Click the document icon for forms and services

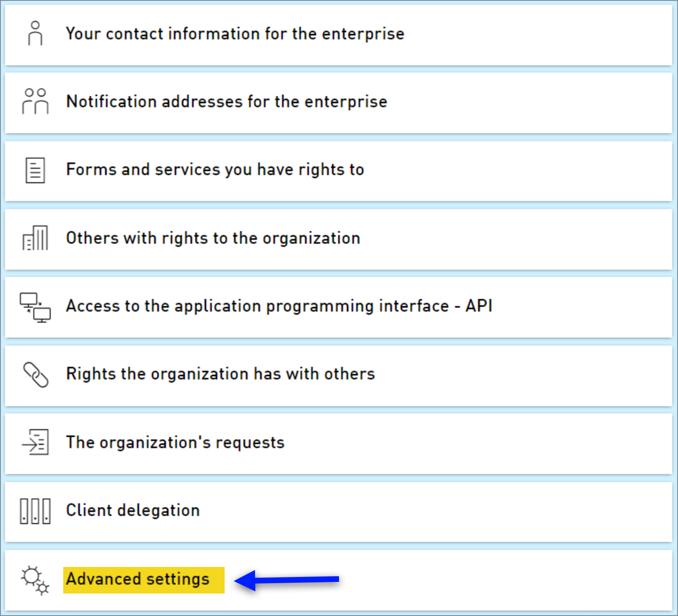(35, 170)
